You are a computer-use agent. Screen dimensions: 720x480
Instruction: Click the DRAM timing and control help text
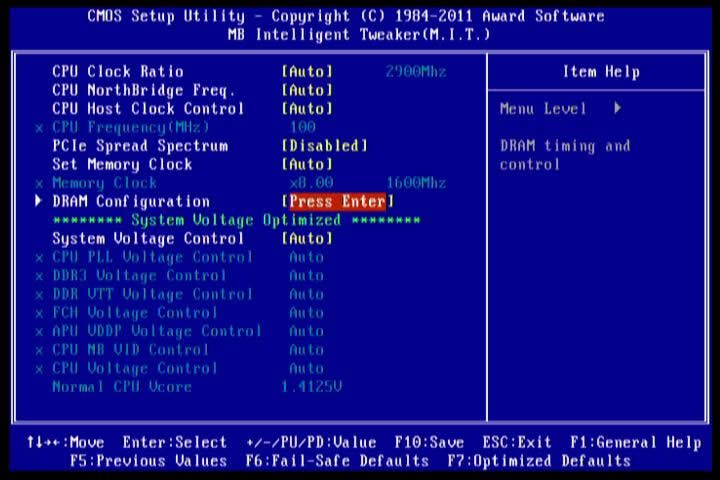(565, 155)
